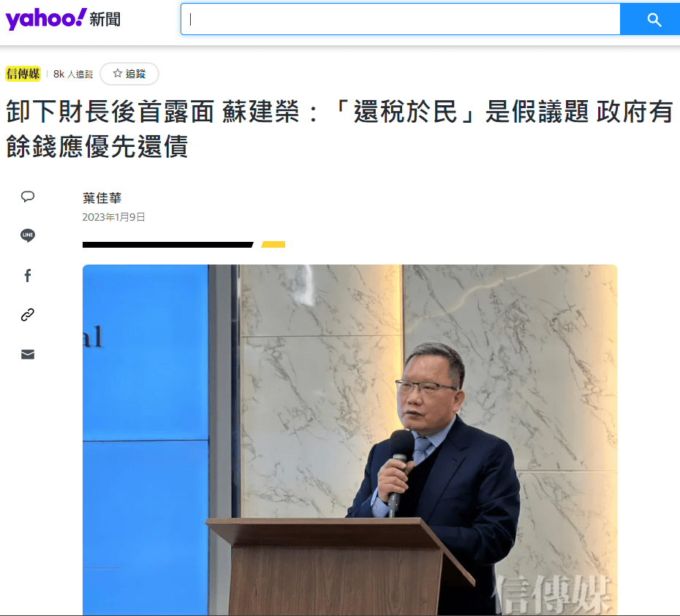680x616 pixels.
Task: Open the podium speaker article photo
Action: pos(350,440)
